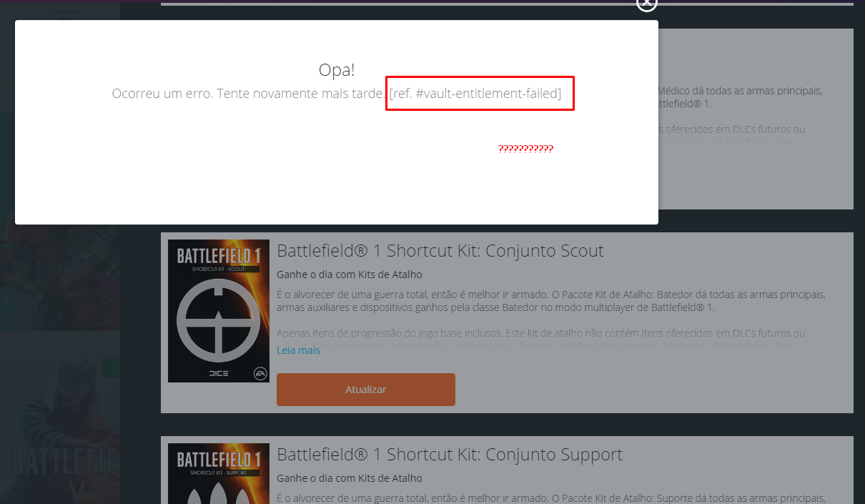Select the Battlefield V artwork in the sidebar

point(60,417)
